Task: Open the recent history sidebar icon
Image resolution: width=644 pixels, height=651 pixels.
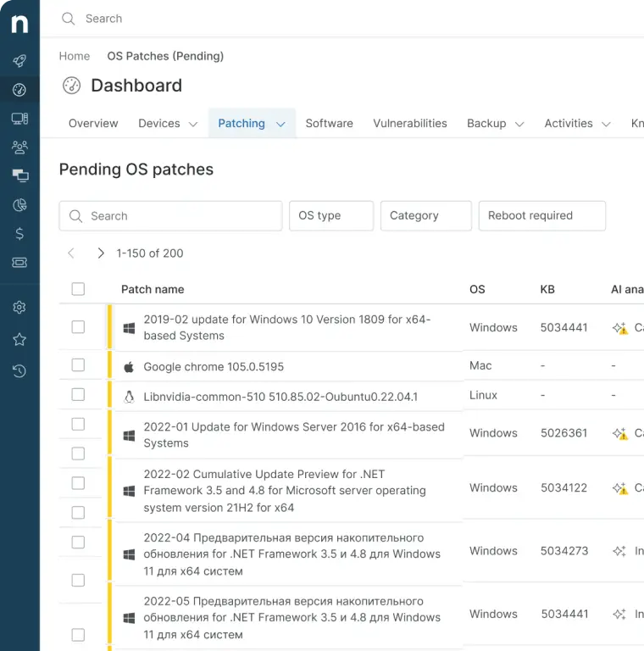Action: (x=19, y=370)
